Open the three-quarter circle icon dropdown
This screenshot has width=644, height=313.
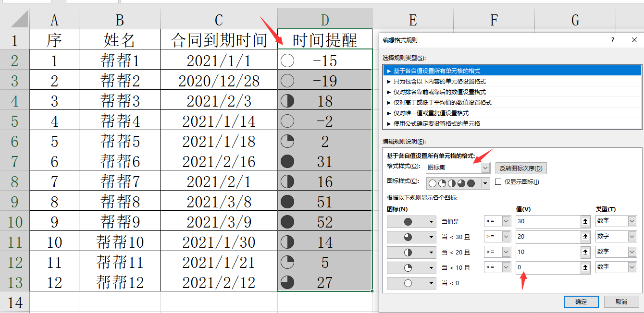tap(431, 237)
